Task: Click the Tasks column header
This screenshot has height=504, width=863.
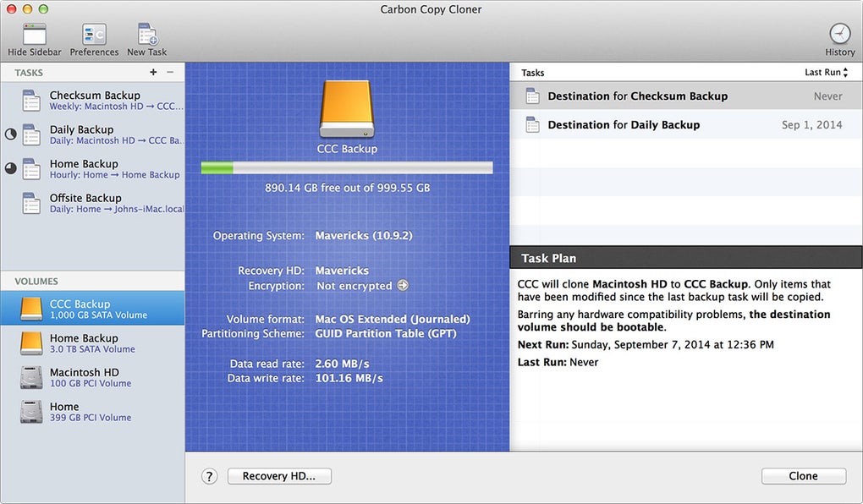Action: [532, 73]
